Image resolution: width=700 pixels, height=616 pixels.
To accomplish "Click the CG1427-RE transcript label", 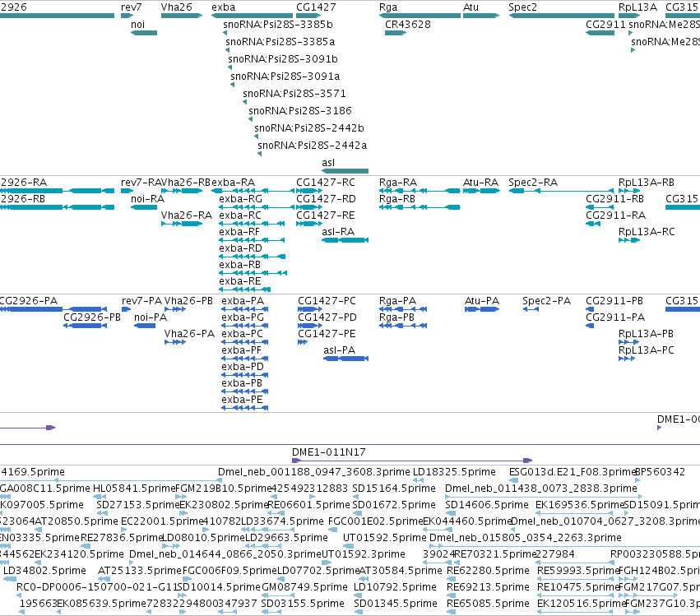I will 325,215.
